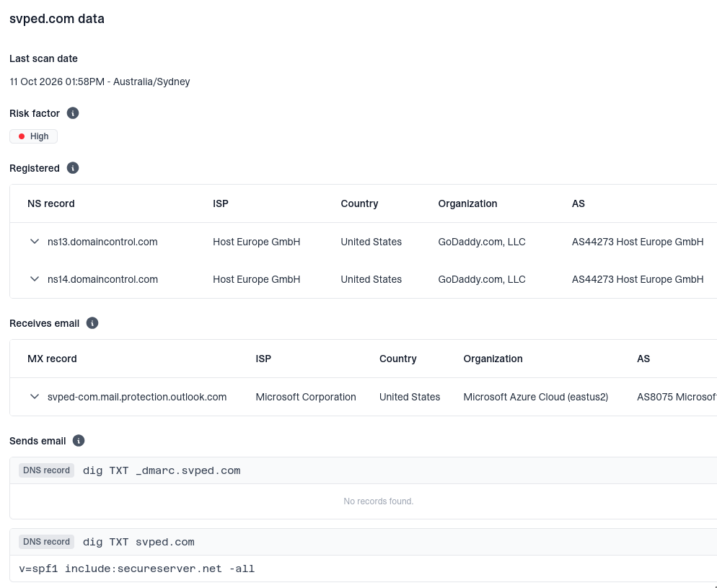Click United States in ns14 row
Screen dimensions: 717x588
[x=371, y=279]
